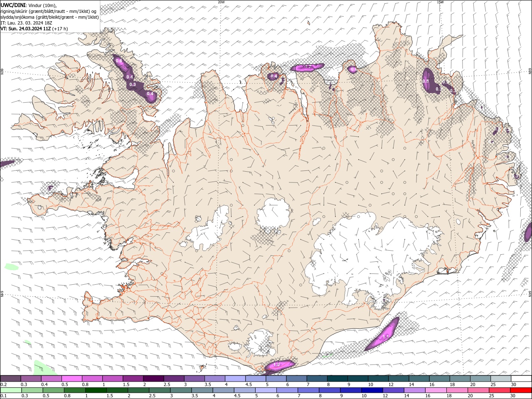Viewport: 532px width, 399px height.
Task: Click the snow legend swatch starting at 1.5
Action: pos(133,379)
